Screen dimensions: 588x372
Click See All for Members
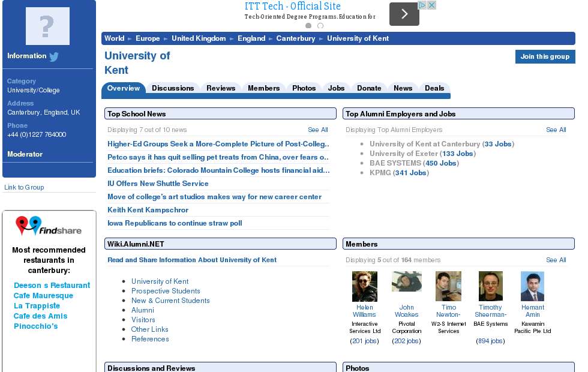(556, 260)
